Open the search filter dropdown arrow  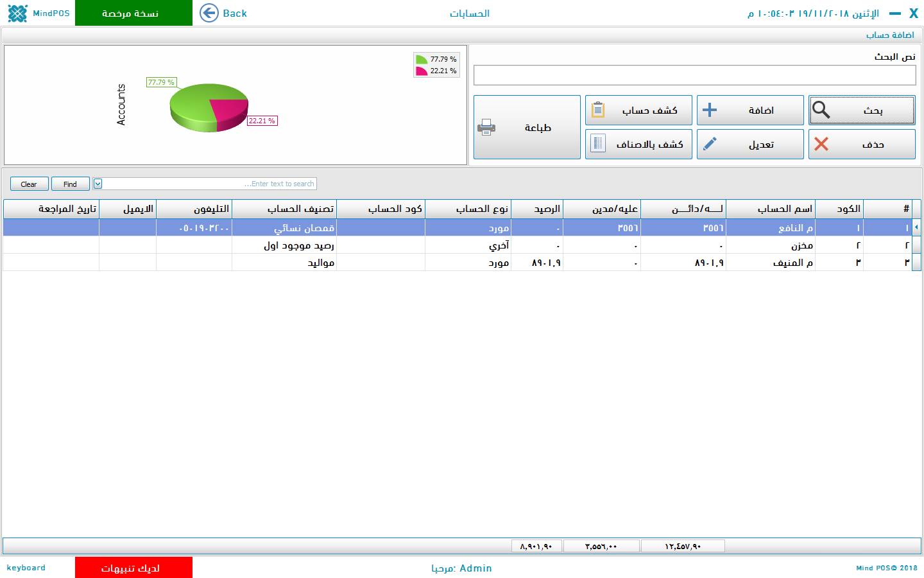click(98, 184)
